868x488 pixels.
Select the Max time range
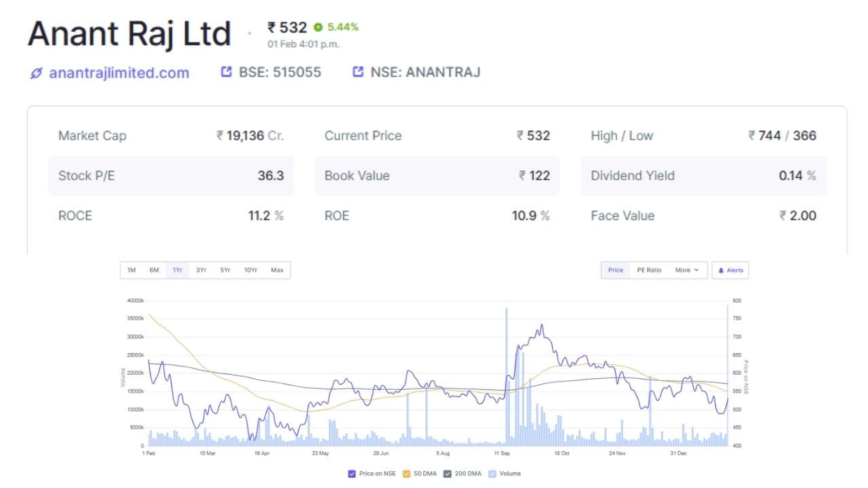[x=277, y=270]
